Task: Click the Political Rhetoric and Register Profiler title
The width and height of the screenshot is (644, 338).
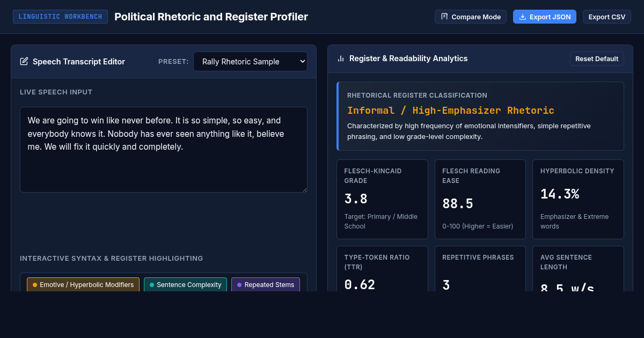Action: [211, 17]
